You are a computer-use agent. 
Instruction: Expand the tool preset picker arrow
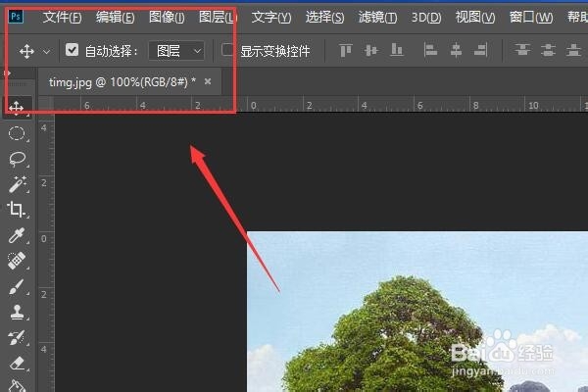pyautogui.click(x=46, y=51)
